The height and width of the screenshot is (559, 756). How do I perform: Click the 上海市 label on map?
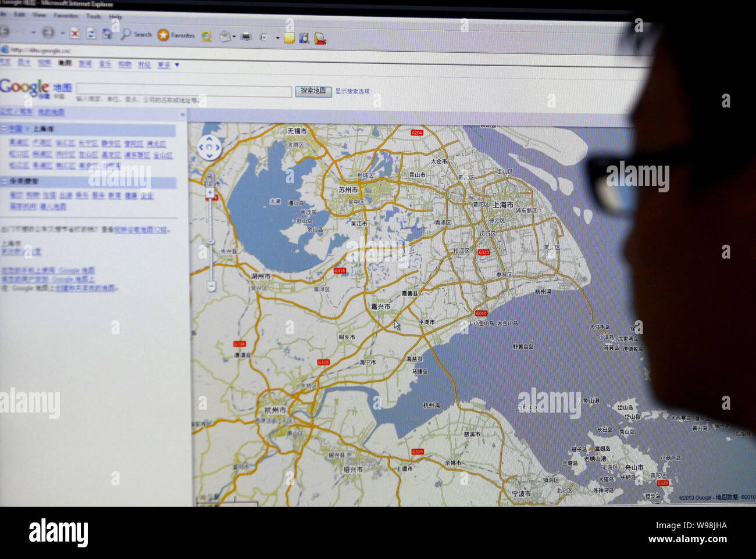503,205
